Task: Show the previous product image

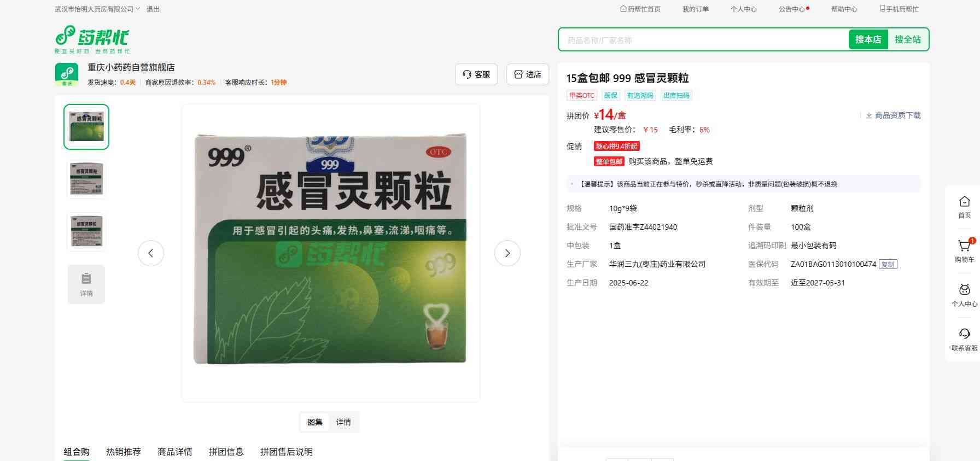Action: point(151,253)
